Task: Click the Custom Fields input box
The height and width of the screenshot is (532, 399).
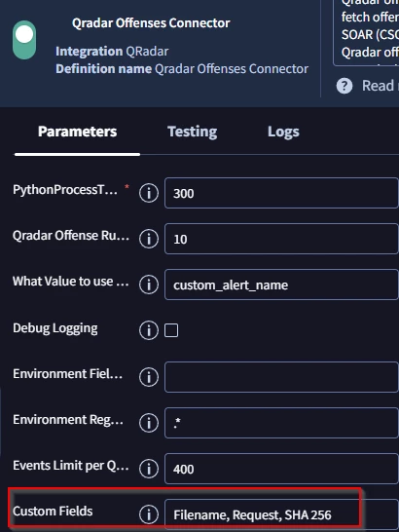Action: (x=281, y=514)
